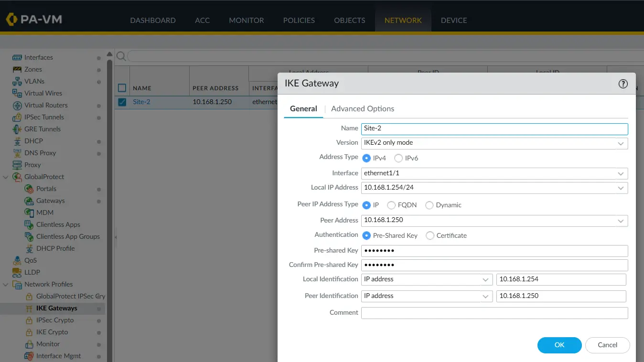This screenshot has width=644, height=362.
Task: Click the IKE Gateways icon
Action: [x=29, y=308]
